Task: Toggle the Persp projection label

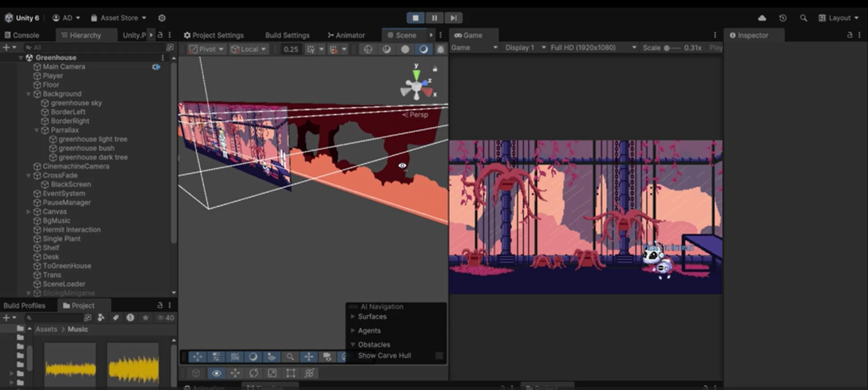Action: (x=415, y=114)
